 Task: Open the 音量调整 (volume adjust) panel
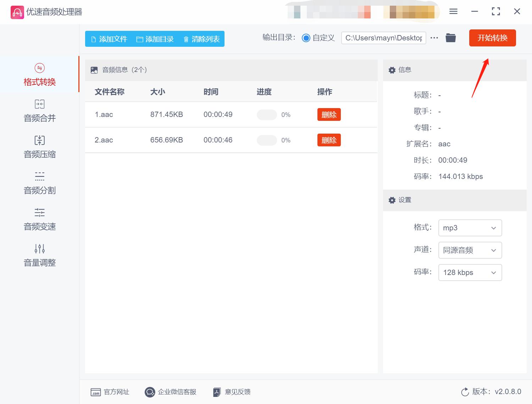39,255
